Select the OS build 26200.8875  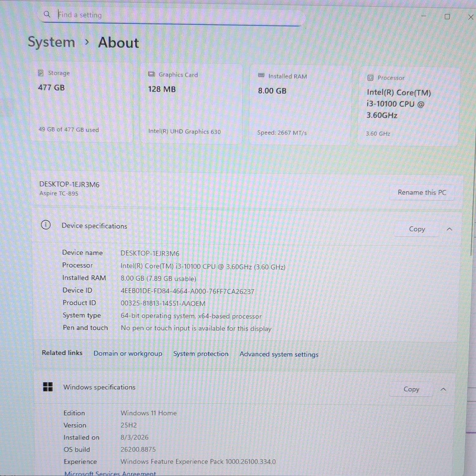[x=138, y=449]
